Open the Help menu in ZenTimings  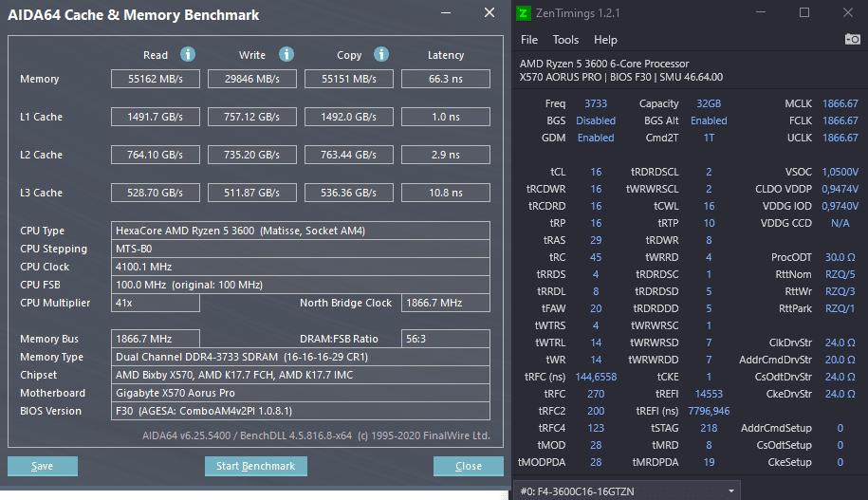[x=605, y=40]
